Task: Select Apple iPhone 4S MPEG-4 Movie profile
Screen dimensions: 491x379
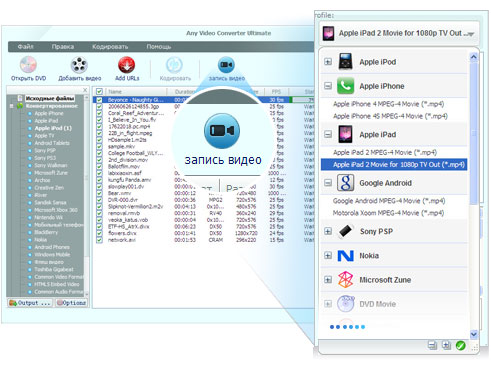Action: point(390,116)
